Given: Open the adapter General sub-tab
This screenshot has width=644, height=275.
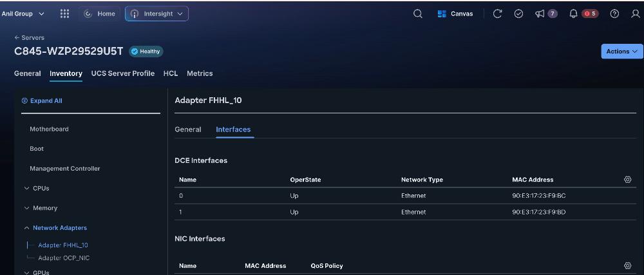Looking at the screenshot, I should tap(188, 129).
